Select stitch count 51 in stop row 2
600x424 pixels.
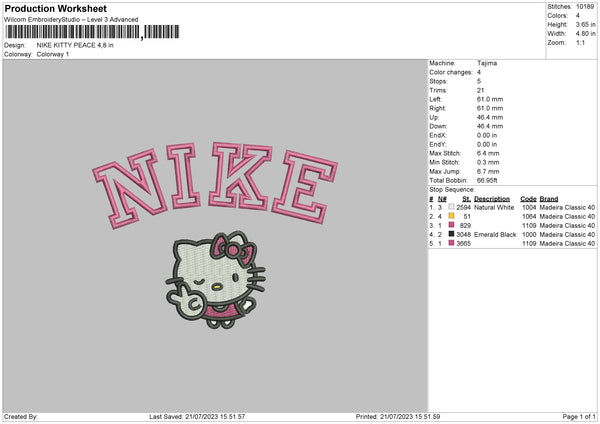coord(467,217)
